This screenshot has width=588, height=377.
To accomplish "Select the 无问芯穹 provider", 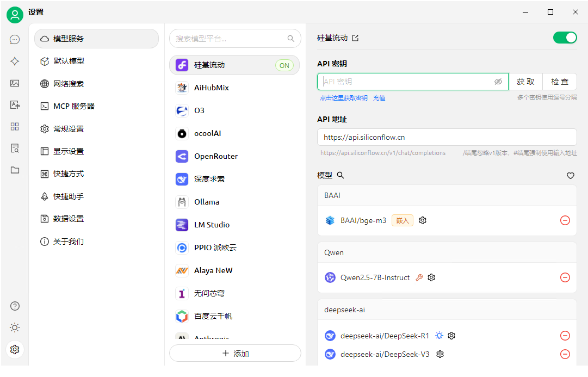I will click(x=234, y=293).
